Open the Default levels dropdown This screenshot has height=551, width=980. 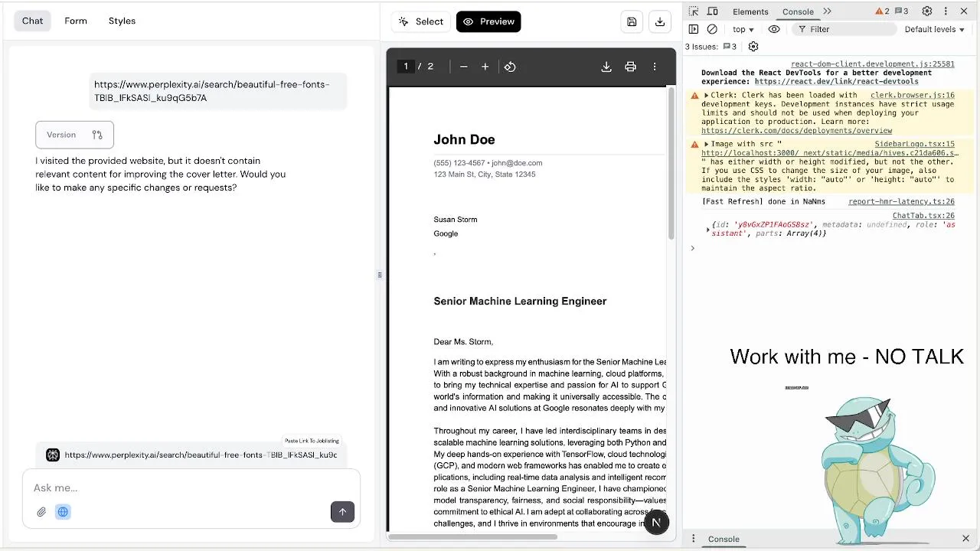[935, 29]
